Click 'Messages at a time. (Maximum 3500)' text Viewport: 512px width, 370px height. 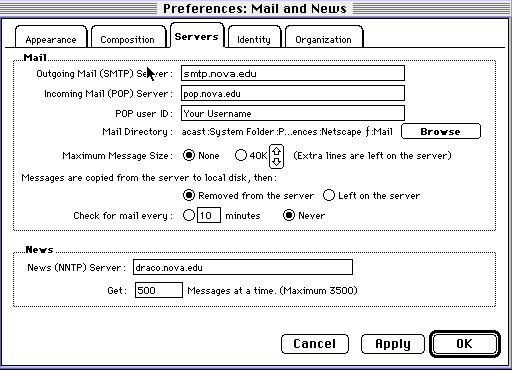(x=272, y=291)
